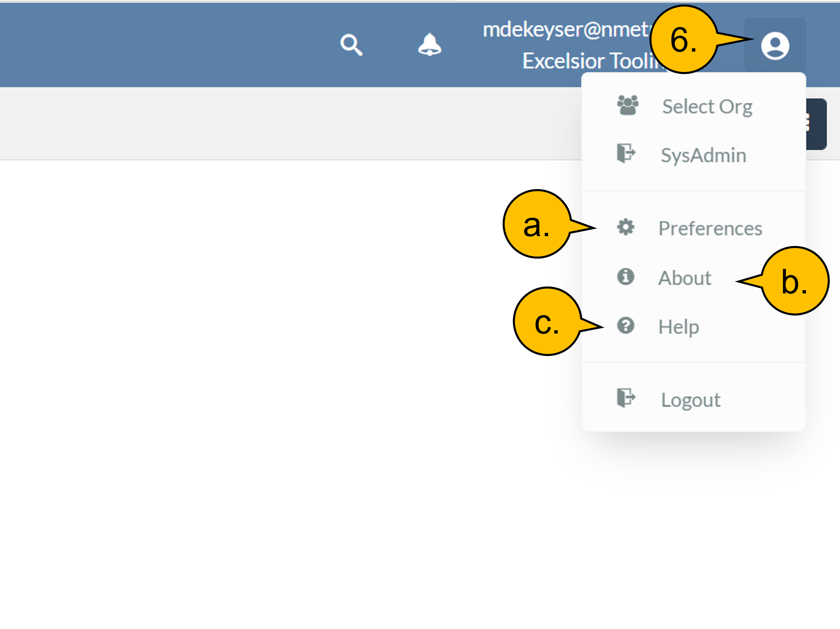This screenshot has height=629, width=840.
Task: Open the About menu item
Action: (x=685, y=278)
